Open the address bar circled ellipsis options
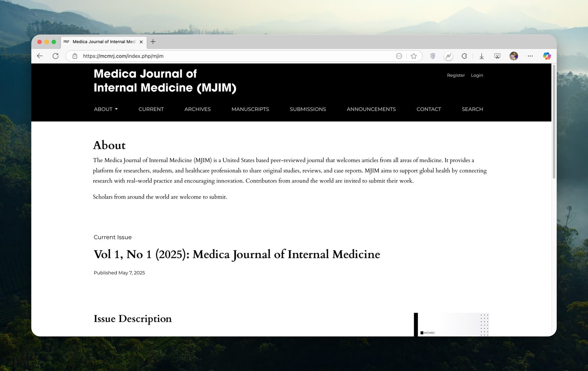This screenshot has height=371, width=588. 399,56
